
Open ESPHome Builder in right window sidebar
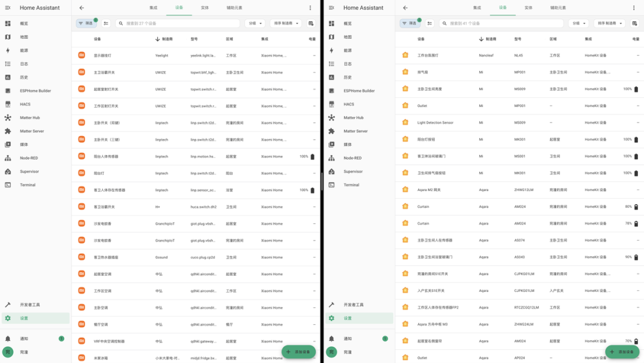(359, 91)
